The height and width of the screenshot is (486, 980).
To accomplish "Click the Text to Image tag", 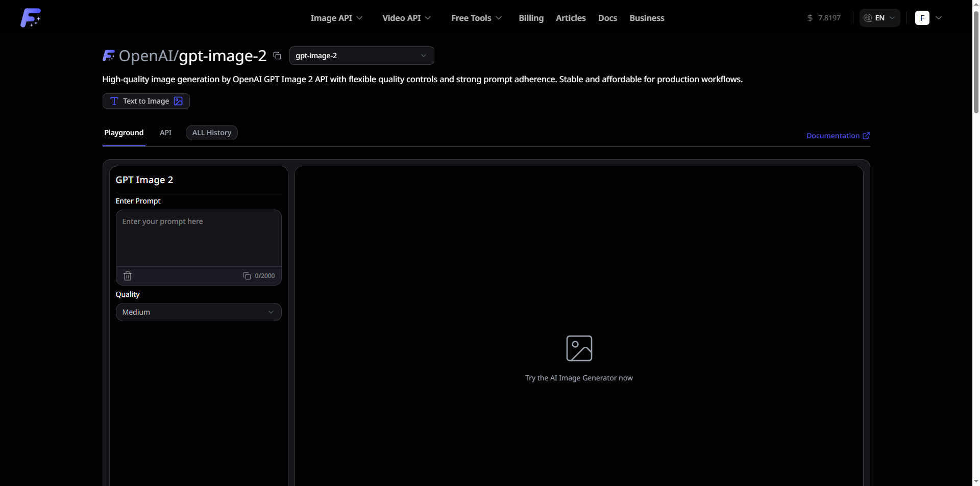I will 146,101.
